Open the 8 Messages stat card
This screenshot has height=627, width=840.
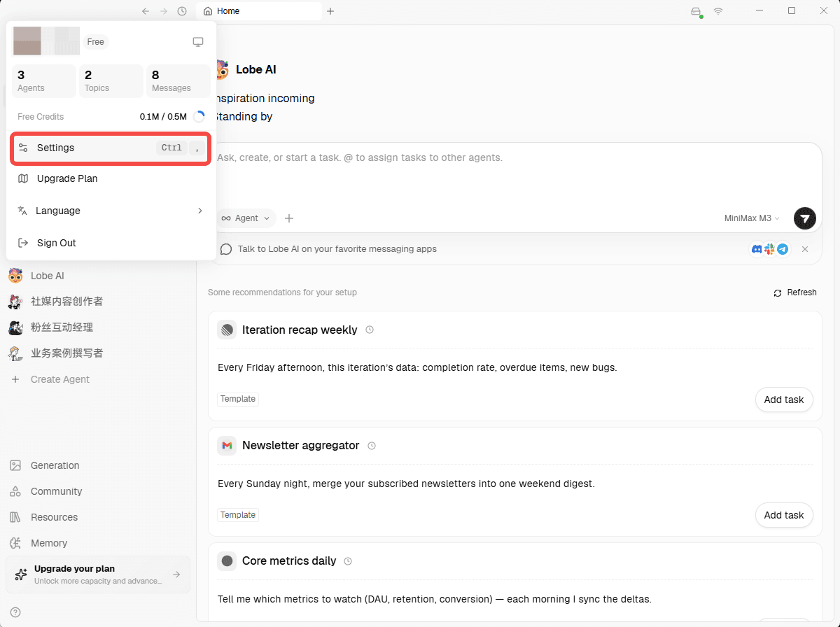coord(178,81)
